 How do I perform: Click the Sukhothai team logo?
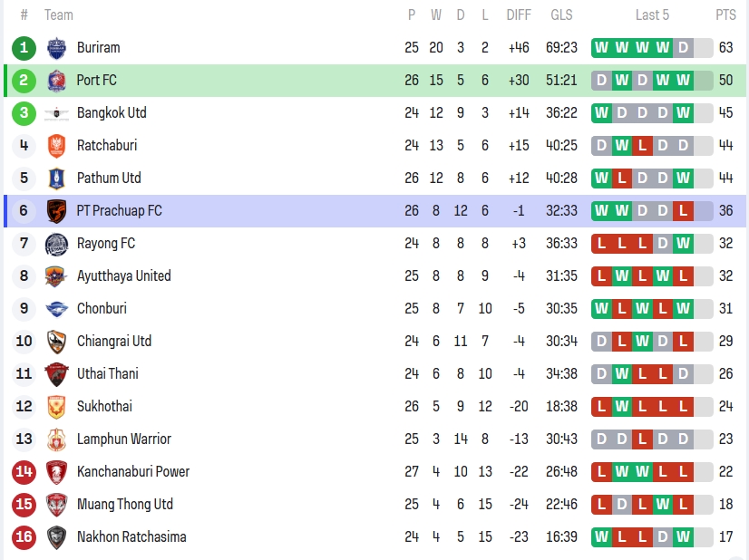(x=56, y=407)
